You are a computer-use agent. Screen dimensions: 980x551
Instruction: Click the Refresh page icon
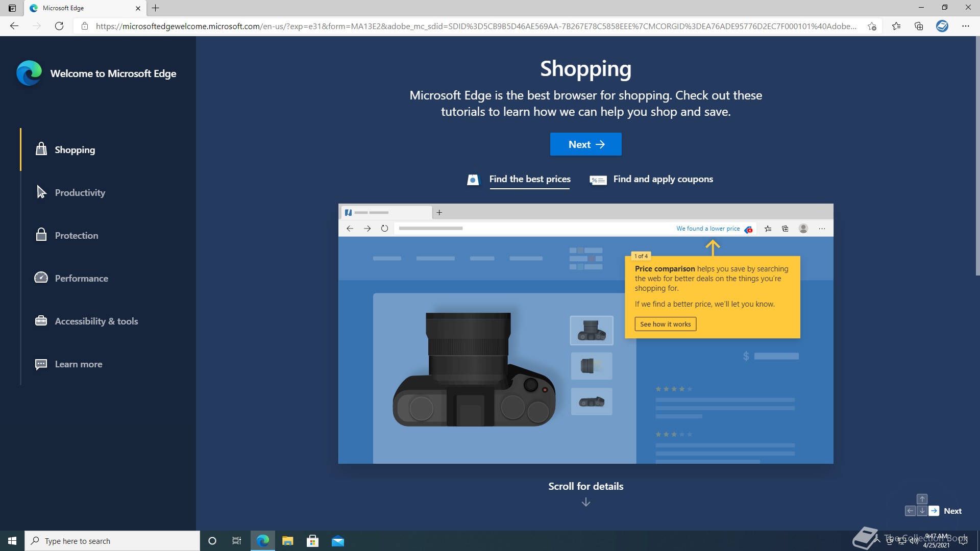(x=59, y=26)
